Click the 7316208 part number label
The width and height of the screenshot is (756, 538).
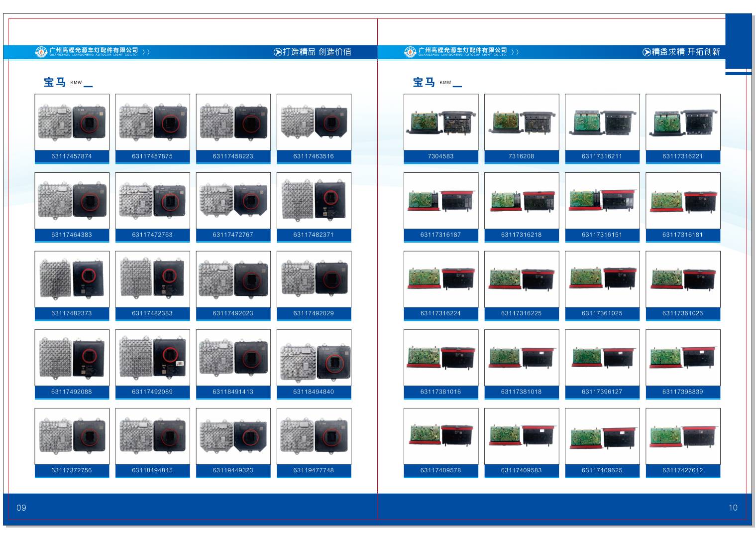(521, 156)
